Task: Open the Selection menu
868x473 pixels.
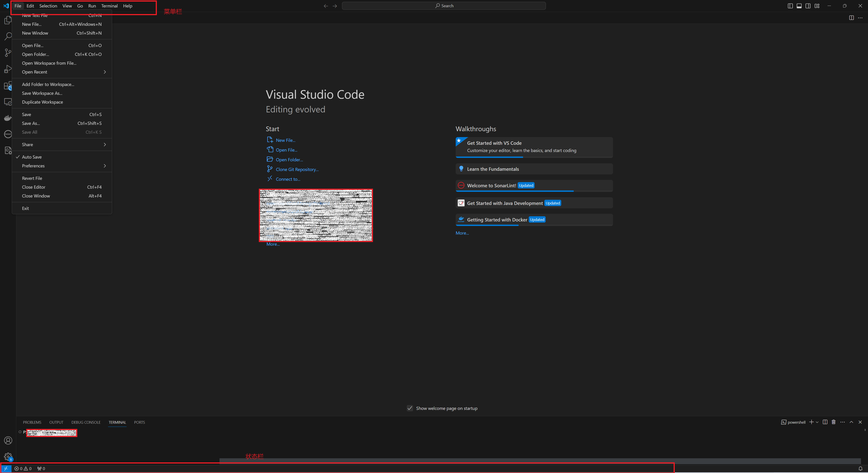Action: (48, 6)
